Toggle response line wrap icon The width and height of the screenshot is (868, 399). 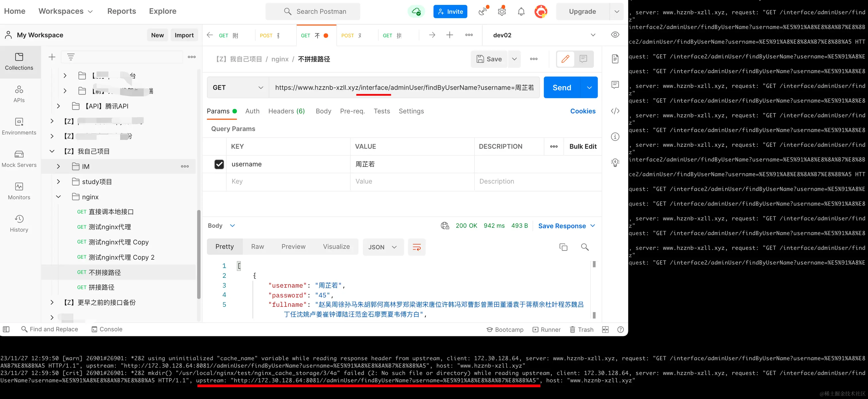[416, 247]
